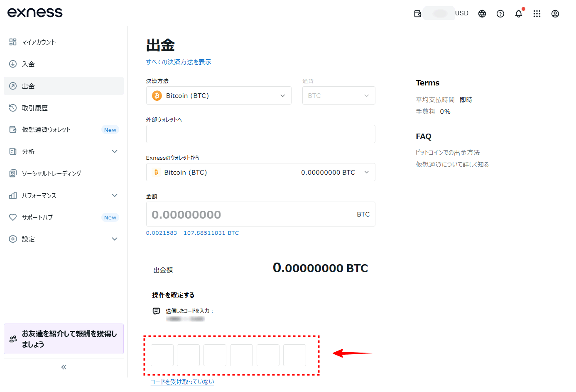Click the マイアカウント dashboard icon

(13, 42)
